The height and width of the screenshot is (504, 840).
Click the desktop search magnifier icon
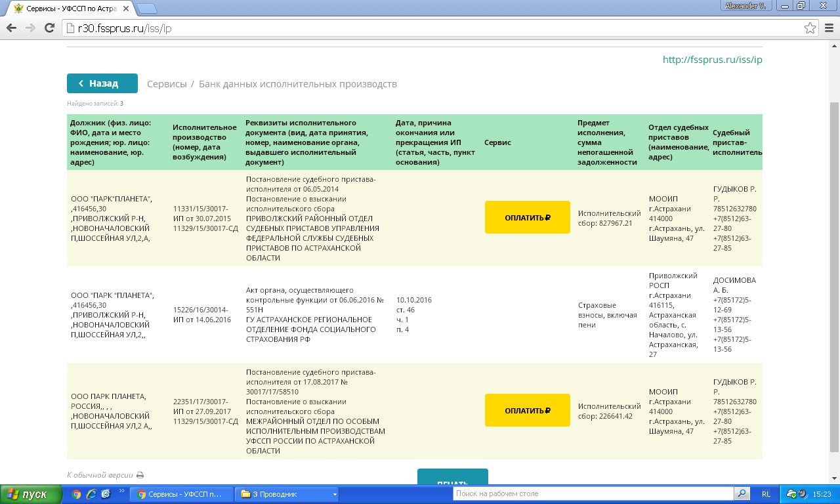tap(742, 493)
